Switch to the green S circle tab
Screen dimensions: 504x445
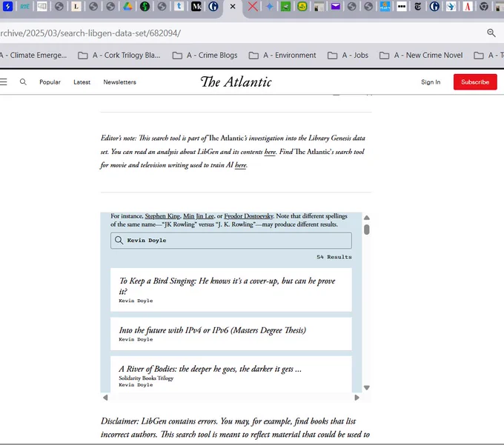point(145,7)
